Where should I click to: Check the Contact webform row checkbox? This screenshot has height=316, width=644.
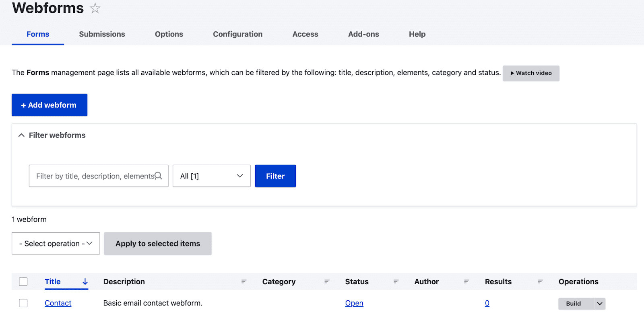tap(23, 303)
